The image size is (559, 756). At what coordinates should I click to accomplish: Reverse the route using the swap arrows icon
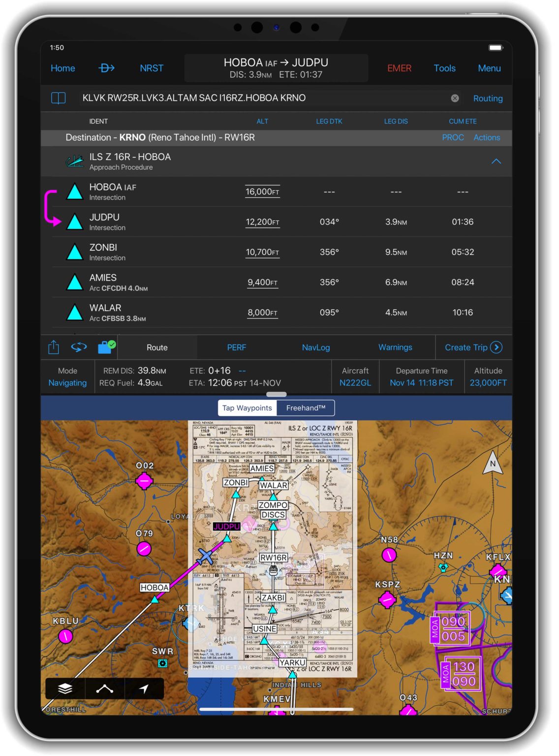(80, 347)
